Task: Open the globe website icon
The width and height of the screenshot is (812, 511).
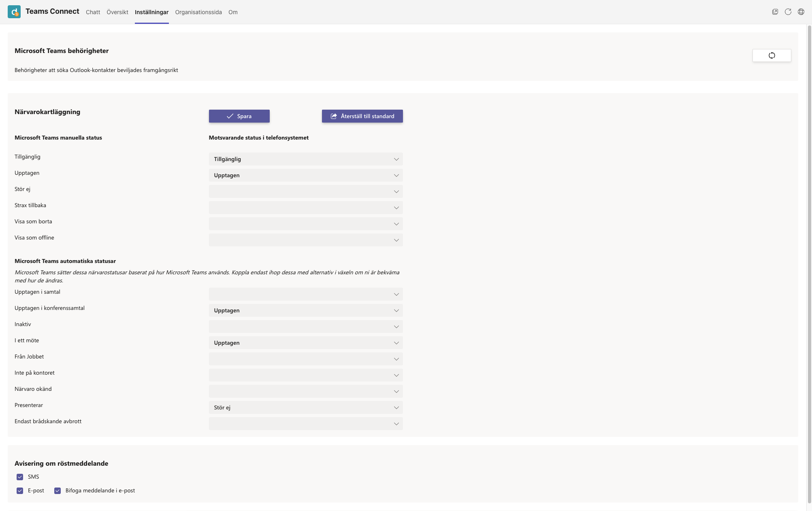Action: [x=801, y=12]
